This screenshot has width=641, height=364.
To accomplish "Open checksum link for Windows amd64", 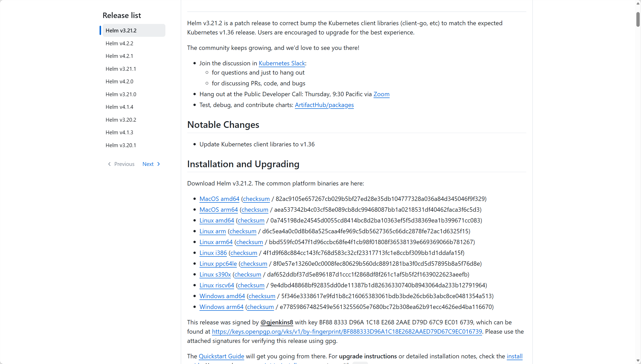I will click(262, 296).
